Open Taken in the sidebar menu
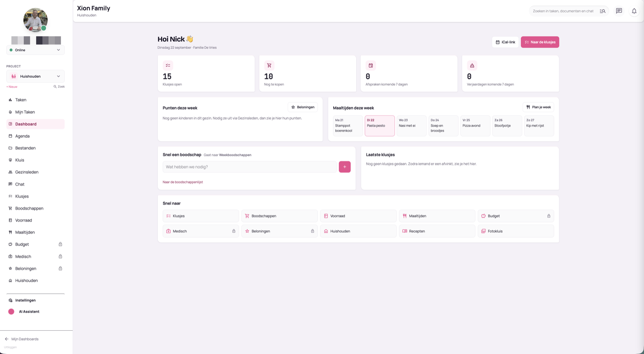 (35, 100)
